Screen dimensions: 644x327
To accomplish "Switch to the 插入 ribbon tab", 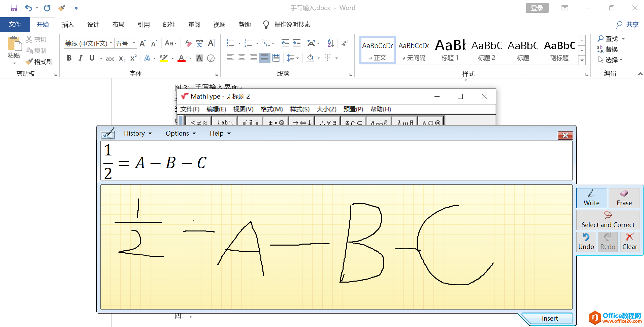I will click(x=67, y=24).
